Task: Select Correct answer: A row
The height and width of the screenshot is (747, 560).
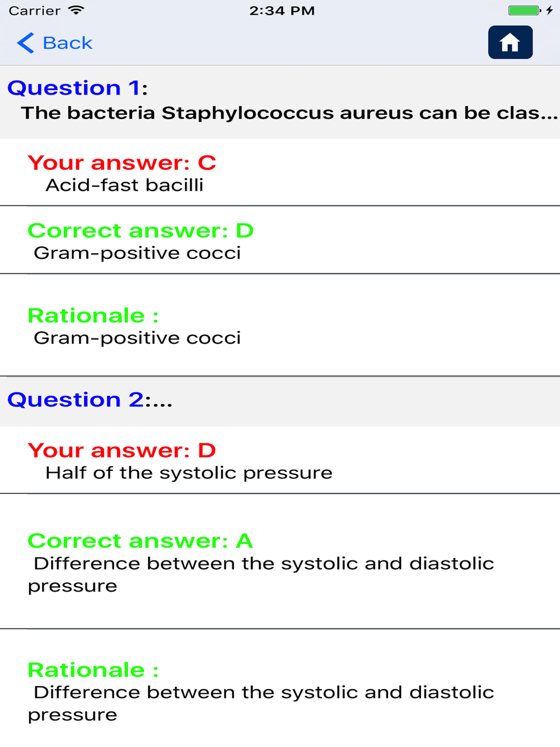Action: [x=280, y=562]
